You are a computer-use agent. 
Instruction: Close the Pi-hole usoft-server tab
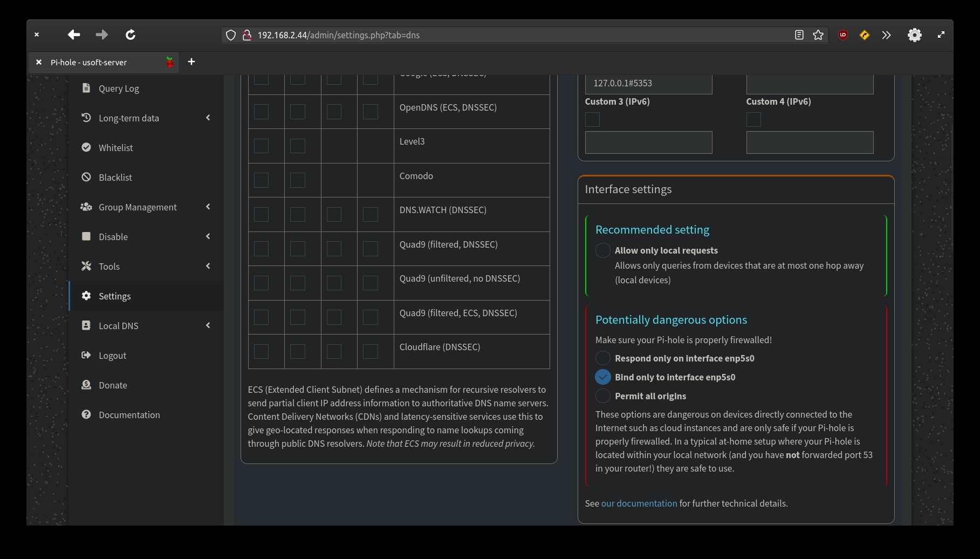click(x=39, y=62)
